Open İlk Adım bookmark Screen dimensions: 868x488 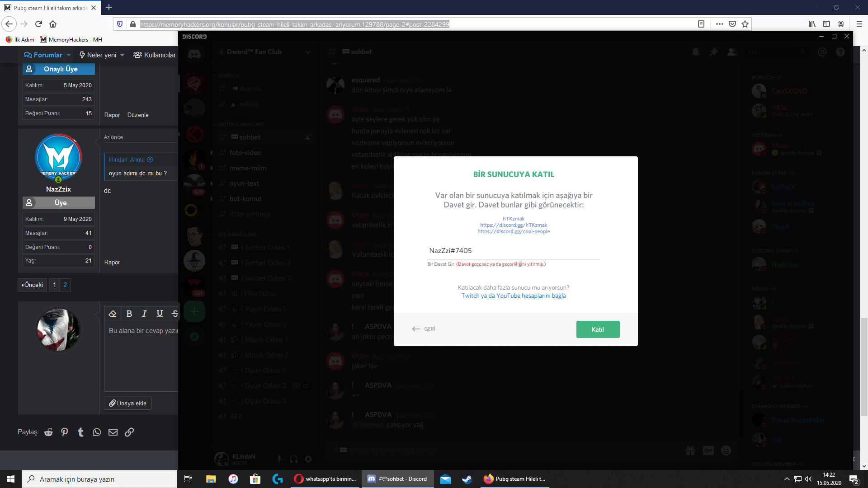pyautogui.click(x=20, y=39)
